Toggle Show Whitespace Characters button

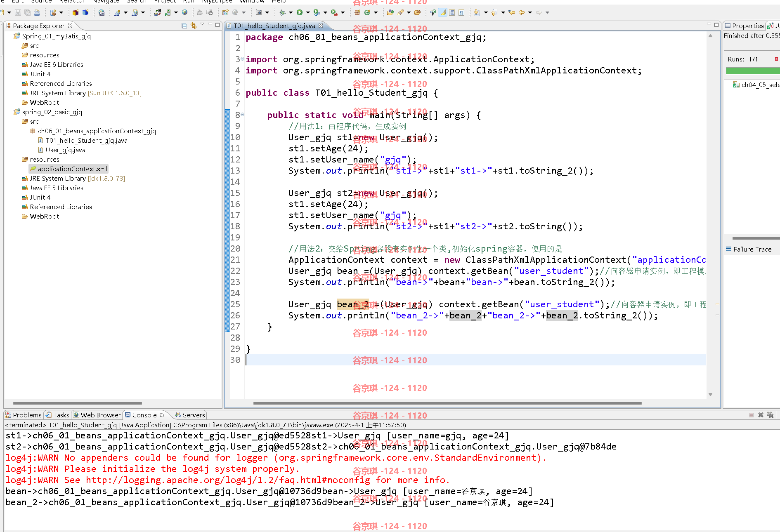coord(461,13)
